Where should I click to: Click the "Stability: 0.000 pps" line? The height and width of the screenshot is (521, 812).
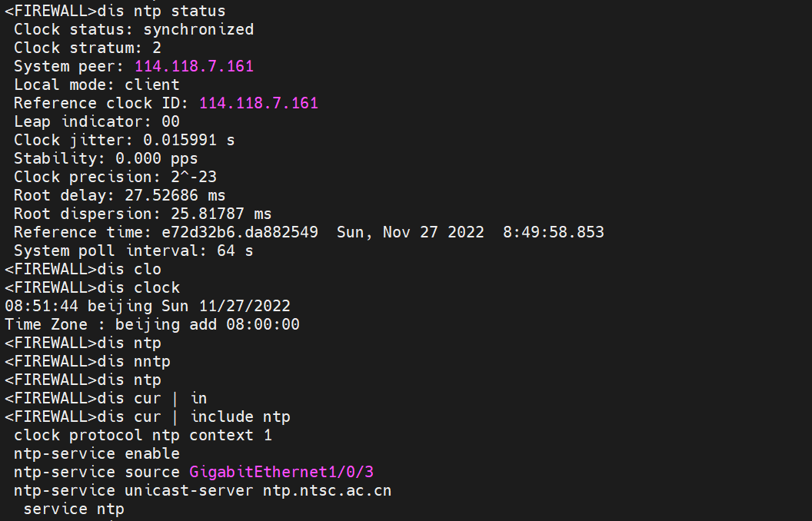[x=106, y=158]
